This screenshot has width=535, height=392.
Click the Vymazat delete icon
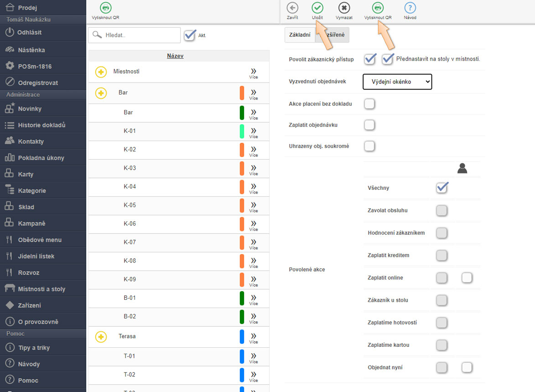(x=344, y=8)
